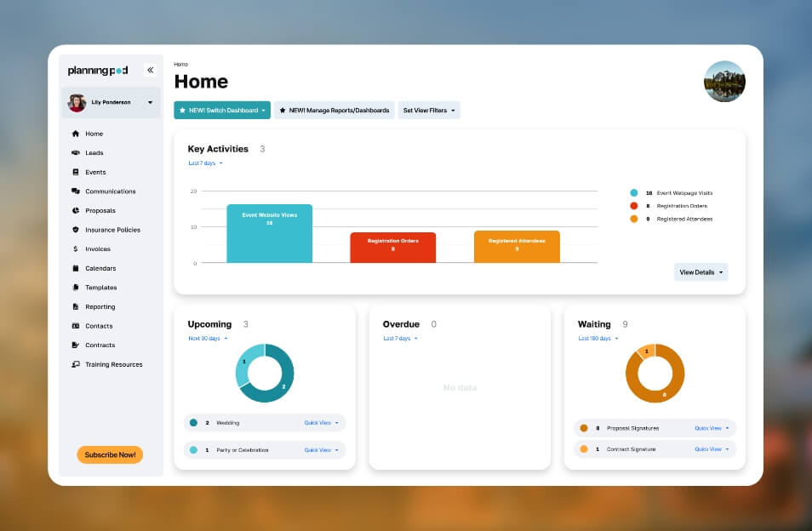Click the Proposals pie icon
Viewport: 812px width, 531px height.
[76, 210]
